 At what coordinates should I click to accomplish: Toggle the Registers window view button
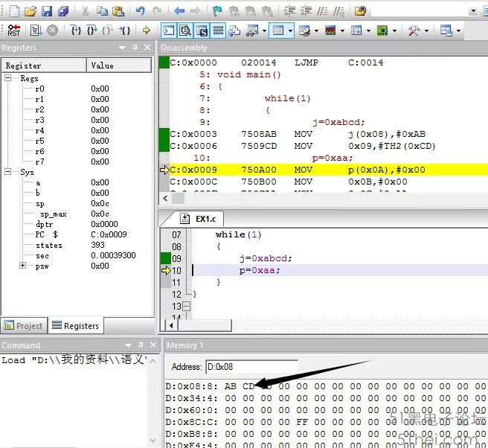pyautogui.click(x=218, y=31)
